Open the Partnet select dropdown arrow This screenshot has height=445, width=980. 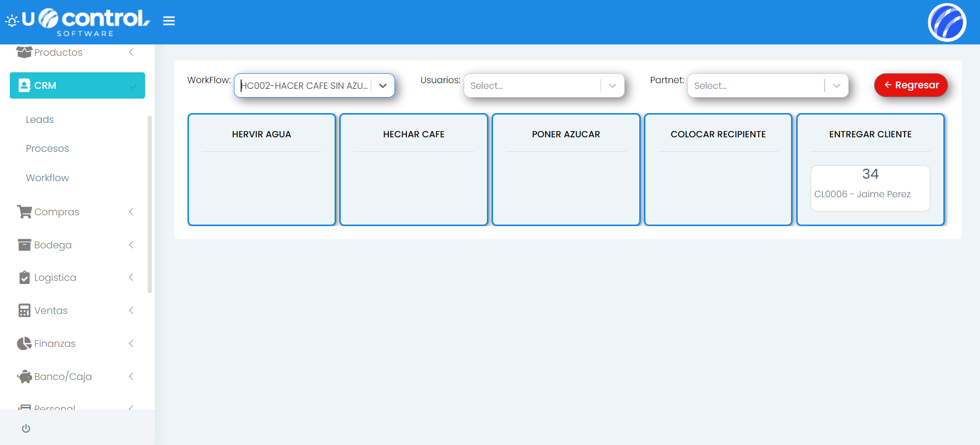pos(836,86)
